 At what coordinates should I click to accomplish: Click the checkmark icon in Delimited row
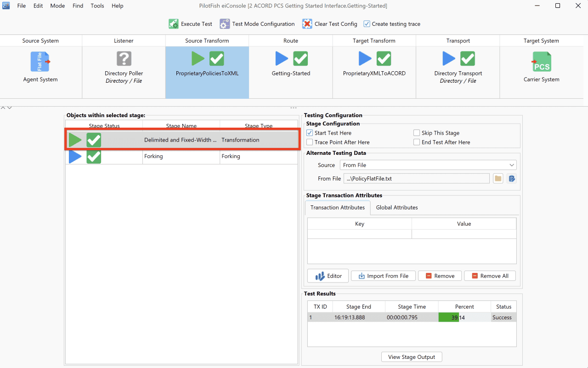tap(94, 140)
